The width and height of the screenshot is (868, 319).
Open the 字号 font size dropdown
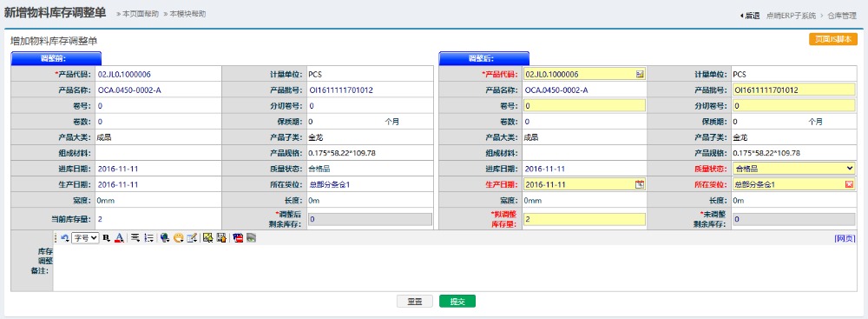[85, 237]
